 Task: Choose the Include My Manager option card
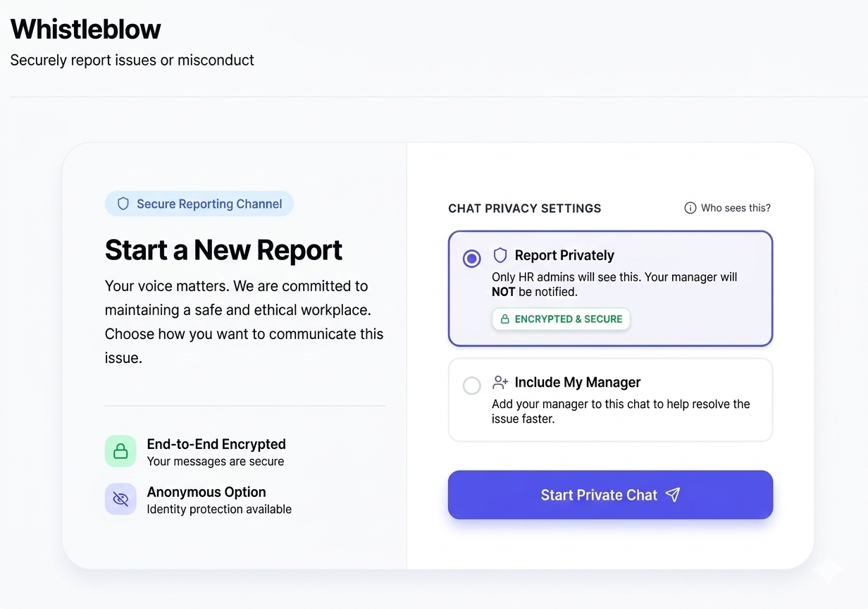click(x=610, y=400)
